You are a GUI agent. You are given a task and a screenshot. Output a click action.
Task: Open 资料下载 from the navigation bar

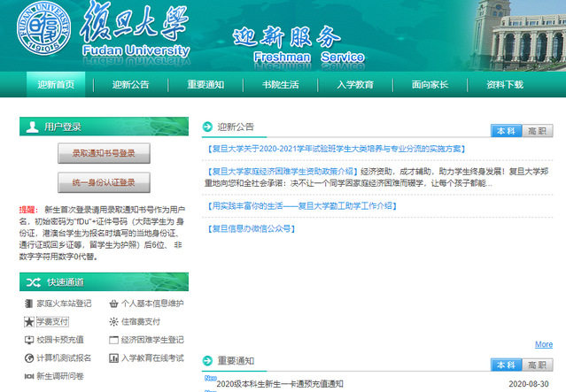pos(505,84)
